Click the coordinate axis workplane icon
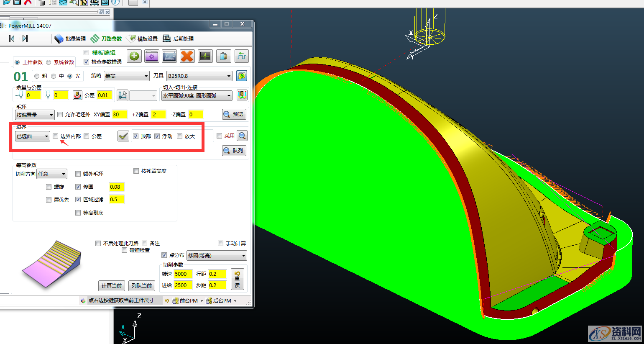 122,95
